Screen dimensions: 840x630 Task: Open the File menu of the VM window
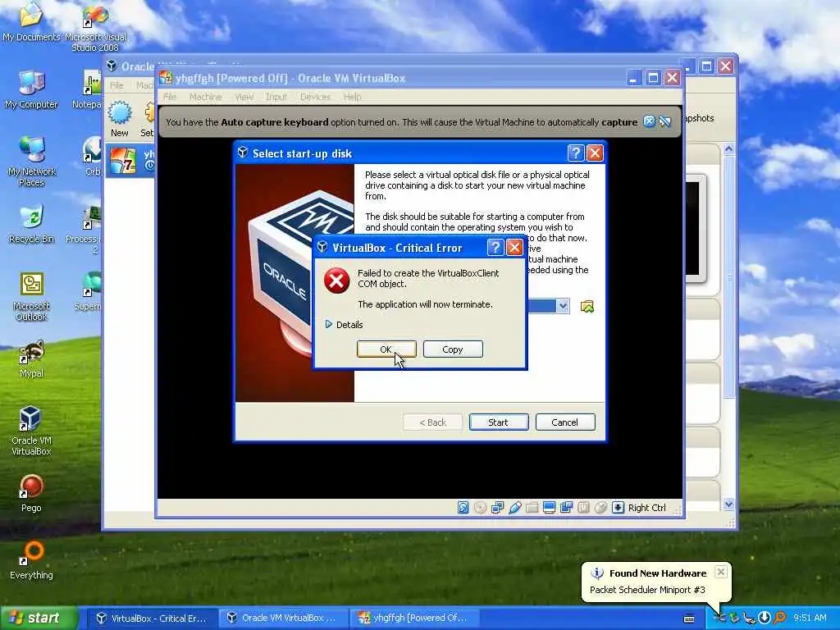(x=170, y=97)
